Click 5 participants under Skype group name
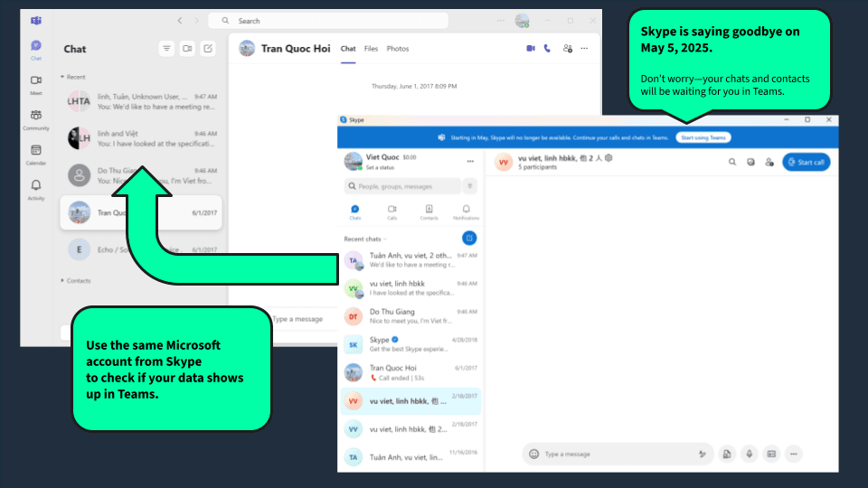 pos(537,167)
